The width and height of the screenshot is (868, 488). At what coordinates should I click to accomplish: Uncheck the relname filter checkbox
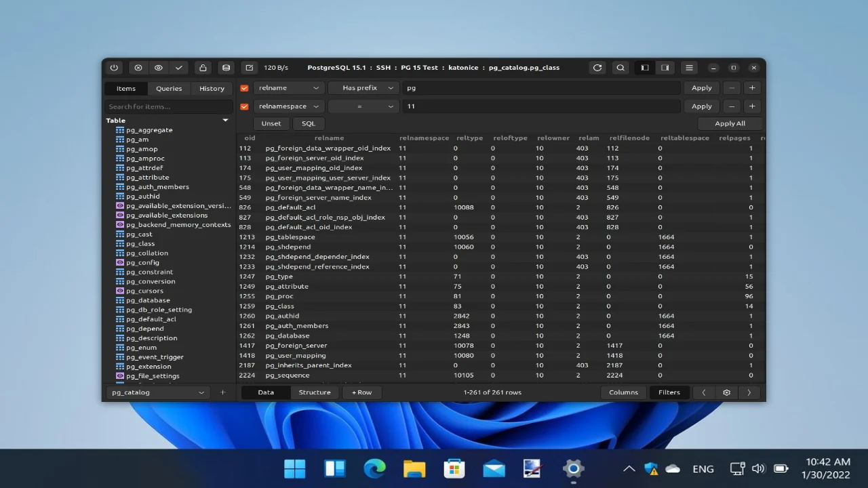point(245,88)
